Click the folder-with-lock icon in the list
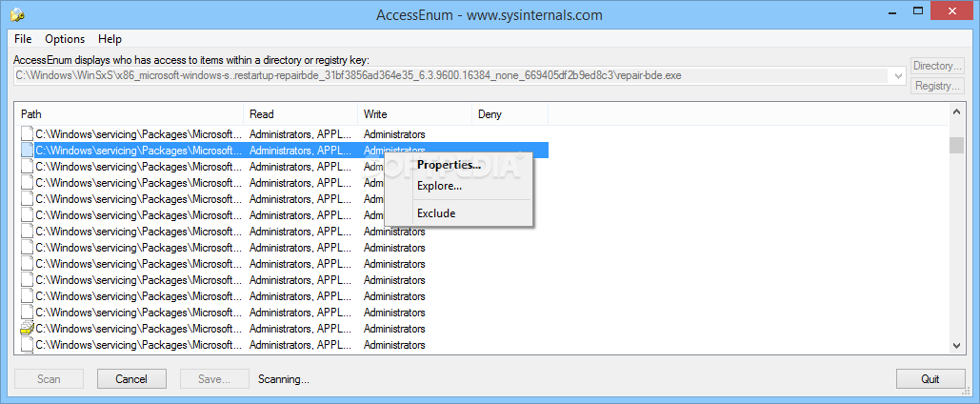Viewport: 980px width, 404px height. 27,329
